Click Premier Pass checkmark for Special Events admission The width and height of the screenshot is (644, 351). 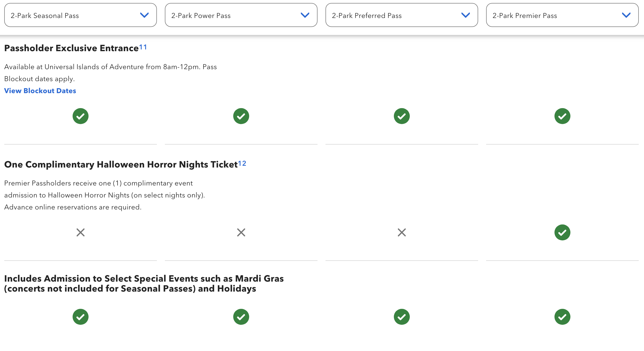point(562,317)
